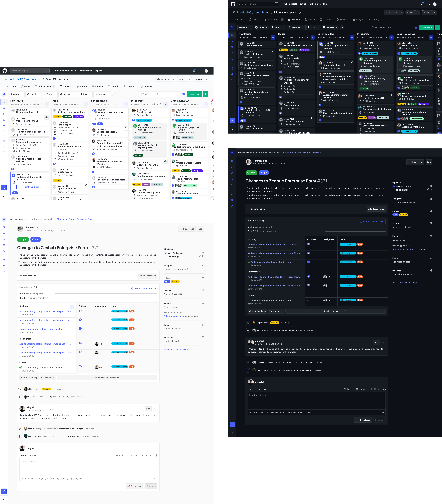442x504 pixels.
Task: Click invite-user icon in light board sidebar
Action: [x=4, y=188]
